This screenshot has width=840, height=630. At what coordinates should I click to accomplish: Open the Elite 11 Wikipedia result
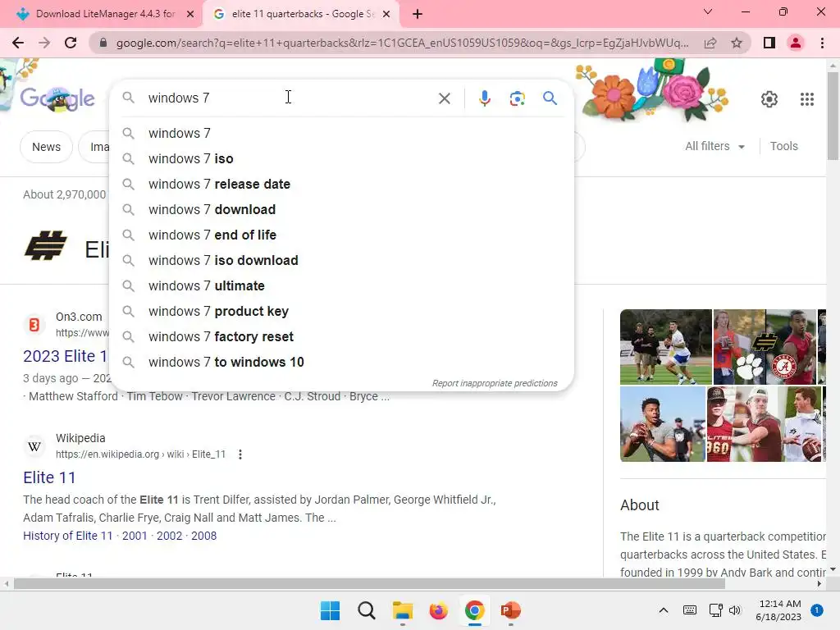tap(49, 477)
